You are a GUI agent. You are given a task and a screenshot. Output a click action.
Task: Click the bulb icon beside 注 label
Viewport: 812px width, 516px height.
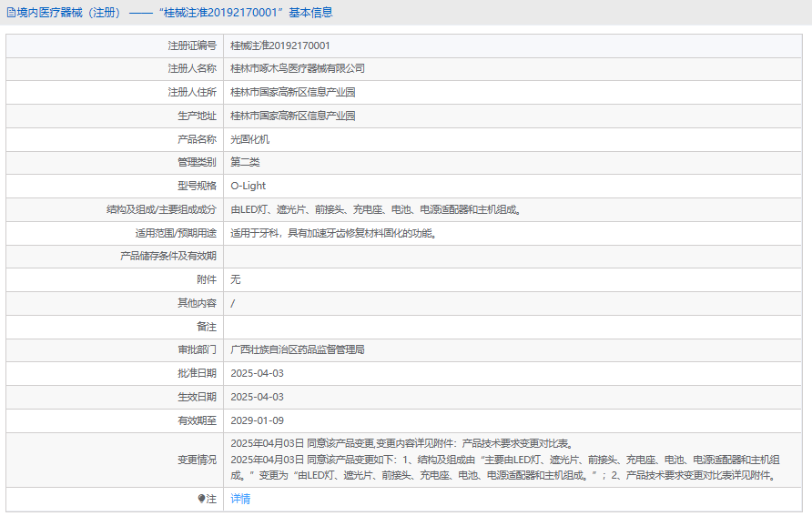(x=201, y=499)
